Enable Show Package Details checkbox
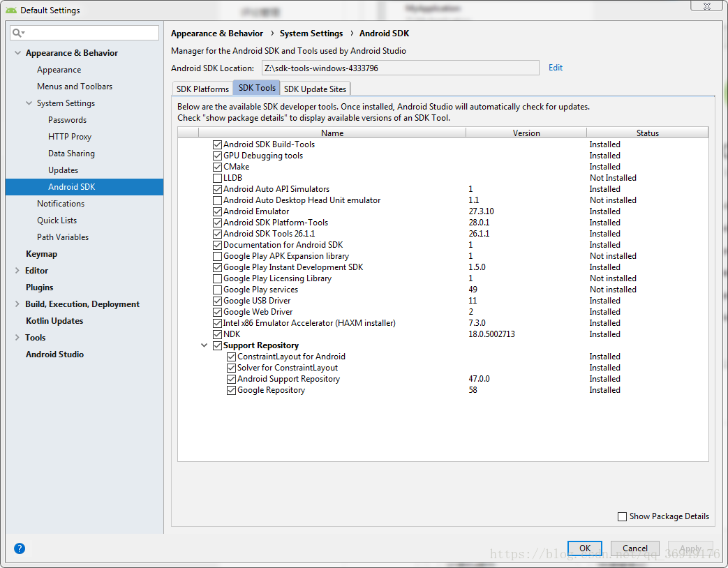The image size is (728, 568). pyautogui.click(x=622, y=516)
